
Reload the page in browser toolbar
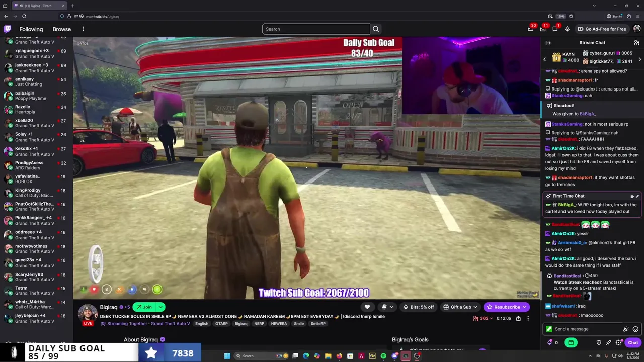point(24,16)
